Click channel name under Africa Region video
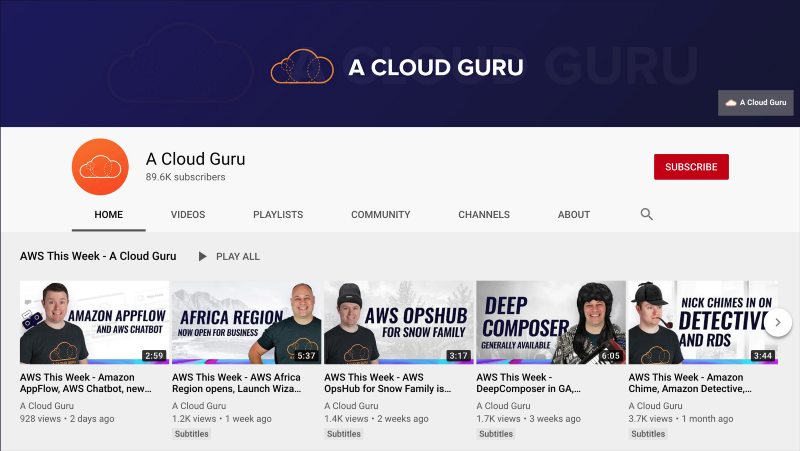The height and width of the screenshot is (451, 800). coord(199,406)
